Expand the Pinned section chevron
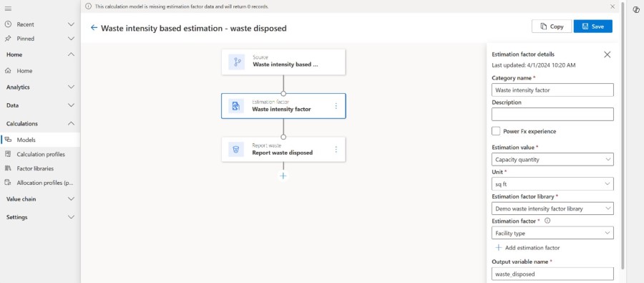Viewport: 644px width, 283px height. click(x=71, y=39)
